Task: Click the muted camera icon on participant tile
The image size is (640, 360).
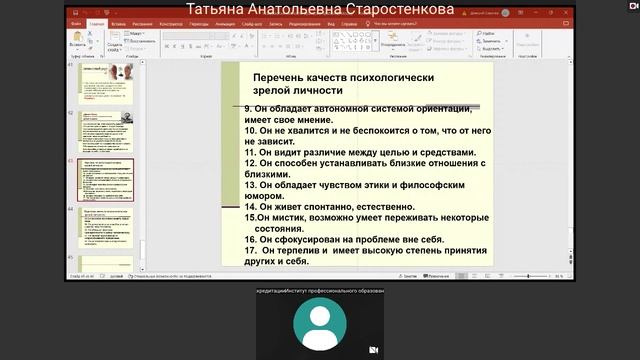Action: (x=373, y=350)
